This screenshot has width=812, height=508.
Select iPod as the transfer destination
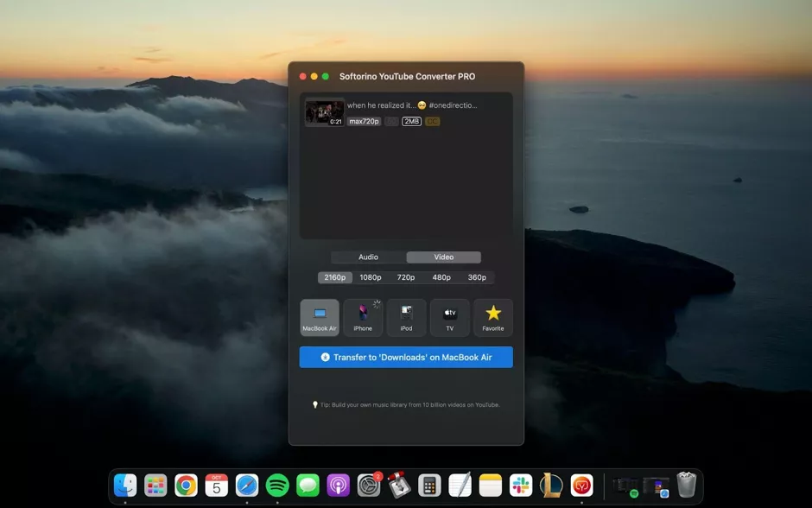406,317
